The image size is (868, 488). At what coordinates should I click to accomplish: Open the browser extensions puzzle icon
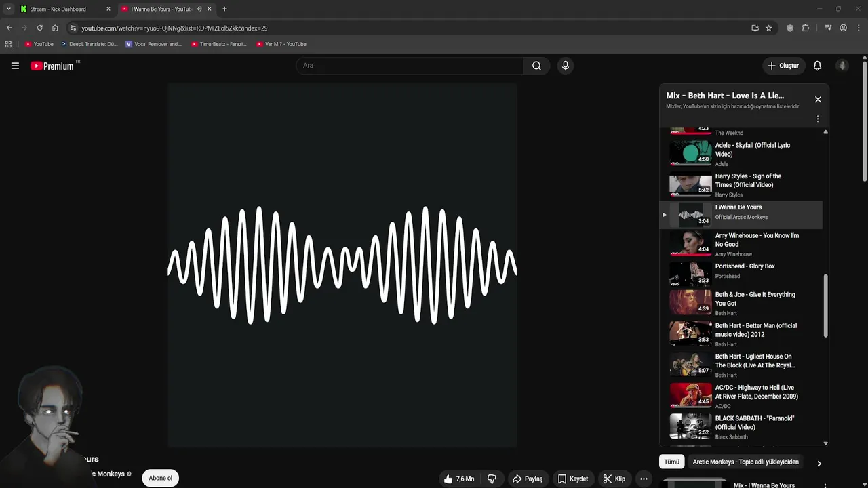(x=806, y=28)
